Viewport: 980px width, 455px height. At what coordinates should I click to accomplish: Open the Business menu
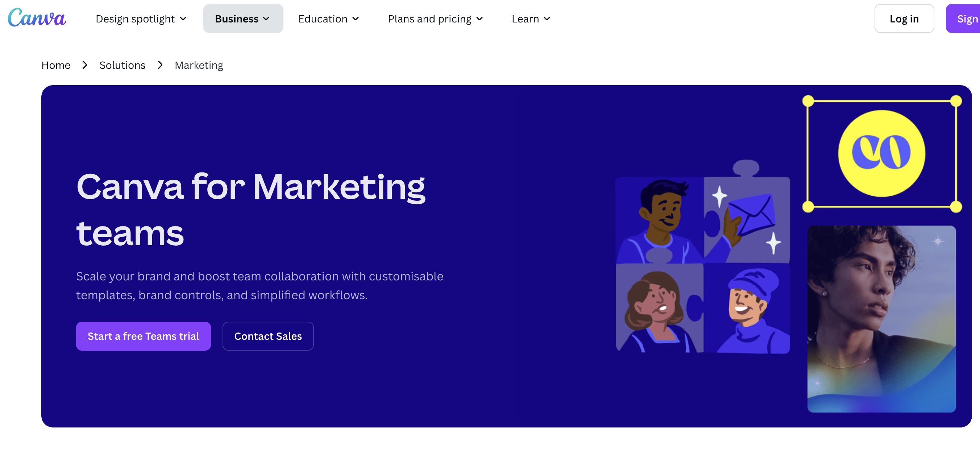click(x=243, y=18)
